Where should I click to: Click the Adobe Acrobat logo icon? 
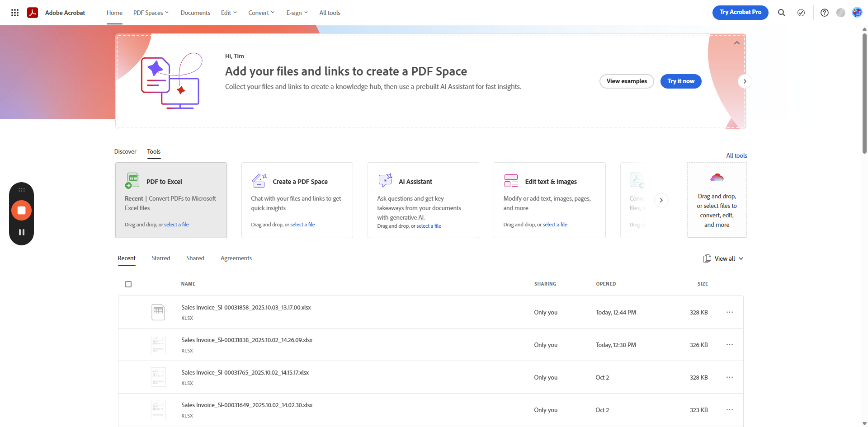[x=33, y=13]
